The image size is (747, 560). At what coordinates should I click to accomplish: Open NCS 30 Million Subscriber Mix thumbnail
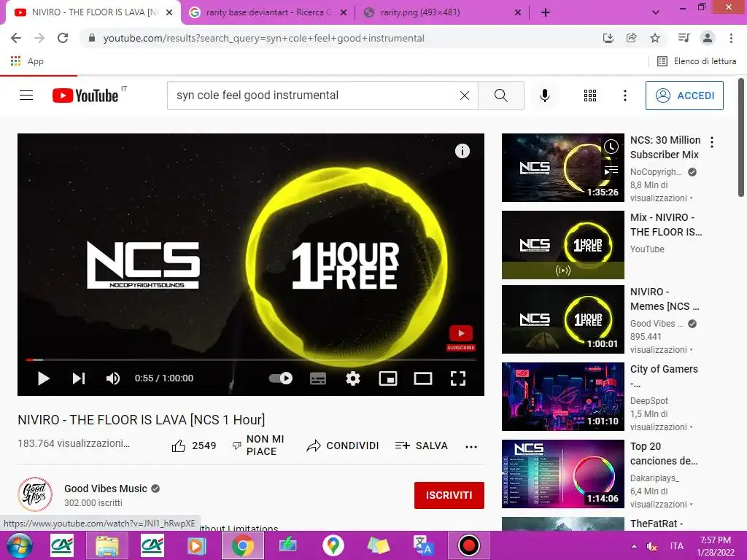point(562,168)
